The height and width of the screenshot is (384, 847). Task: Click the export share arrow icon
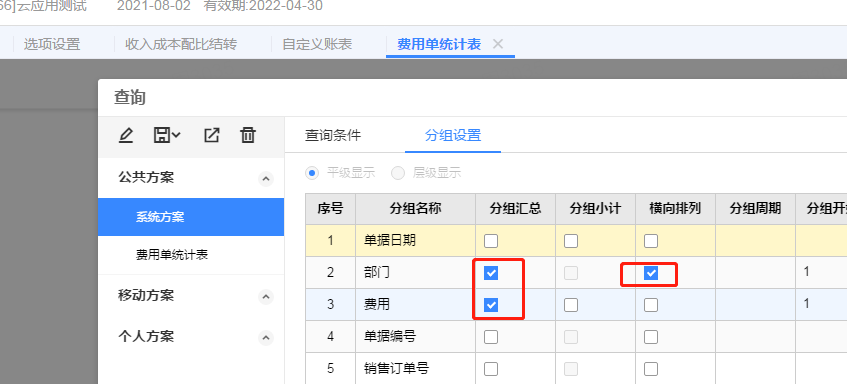[211, 135]
